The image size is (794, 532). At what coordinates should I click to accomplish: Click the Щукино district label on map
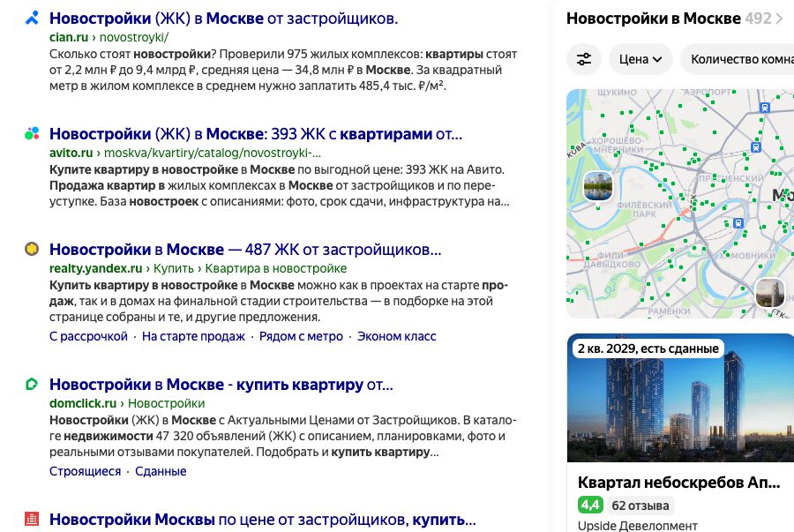point(617,92)
